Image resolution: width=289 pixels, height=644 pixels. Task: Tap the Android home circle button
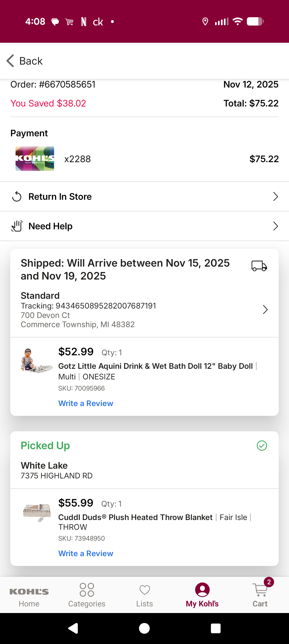[144, 629]
